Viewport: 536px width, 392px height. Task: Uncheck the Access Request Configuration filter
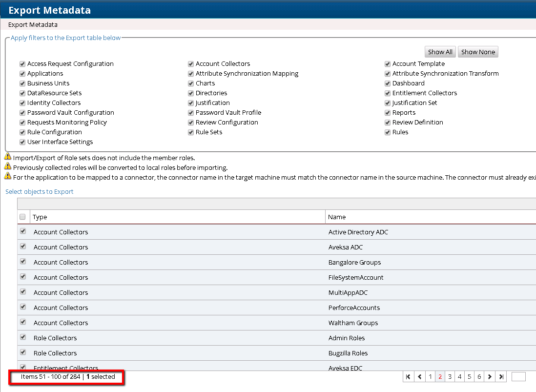tap(22, 64)
